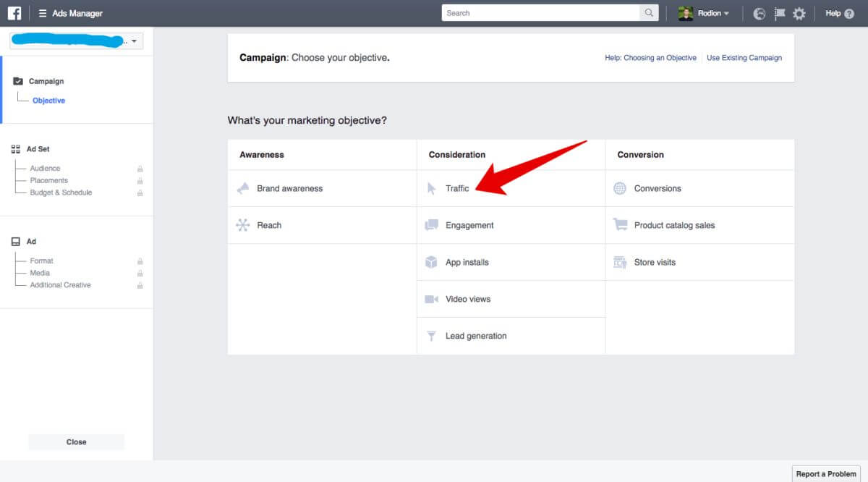Click the Facebook logo icon
The height and width of the screenshot is (482, 868).
tap(14, 13)
